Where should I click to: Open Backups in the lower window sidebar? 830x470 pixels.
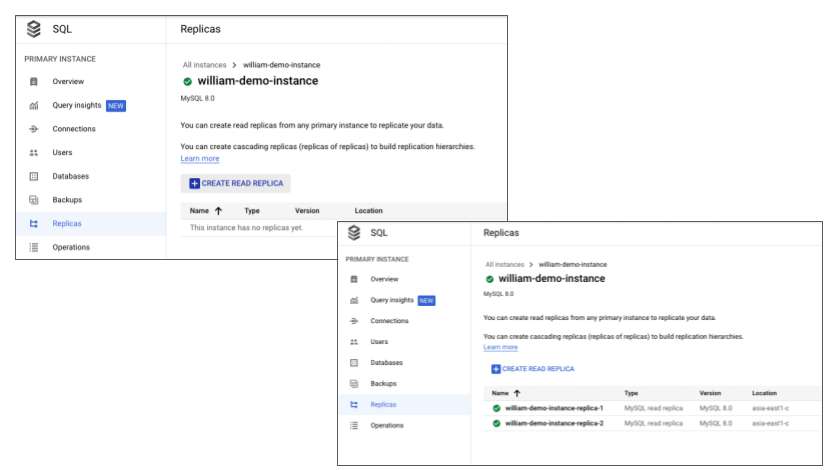(383, 383)
